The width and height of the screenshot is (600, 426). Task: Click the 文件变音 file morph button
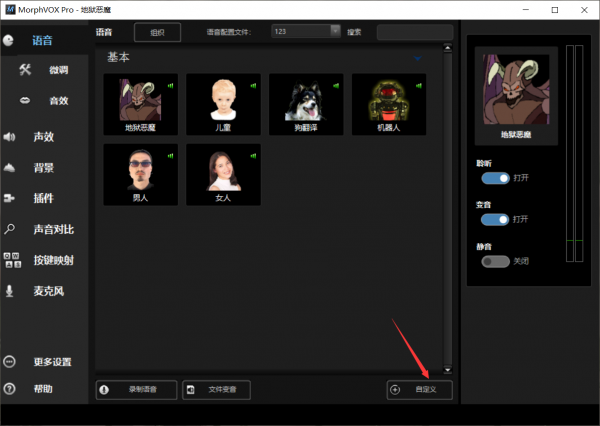(217, 390)
